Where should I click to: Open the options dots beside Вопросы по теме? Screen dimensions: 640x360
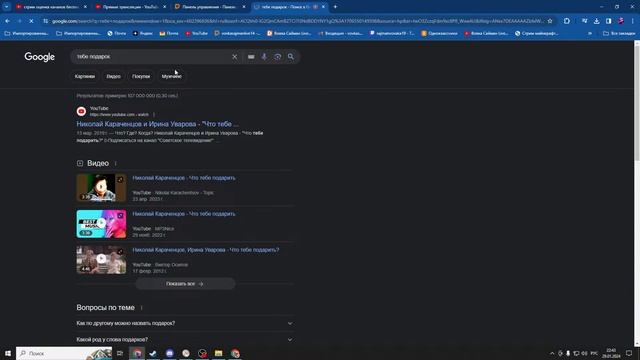[x=142, y=308]
